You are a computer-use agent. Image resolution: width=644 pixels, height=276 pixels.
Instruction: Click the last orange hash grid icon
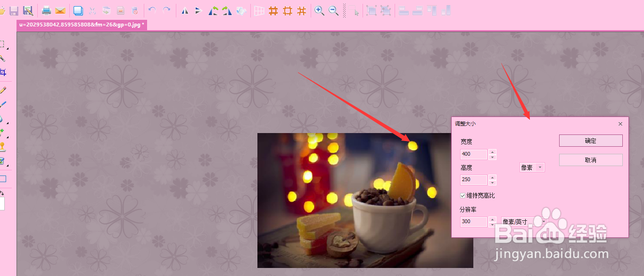point(302,10)
